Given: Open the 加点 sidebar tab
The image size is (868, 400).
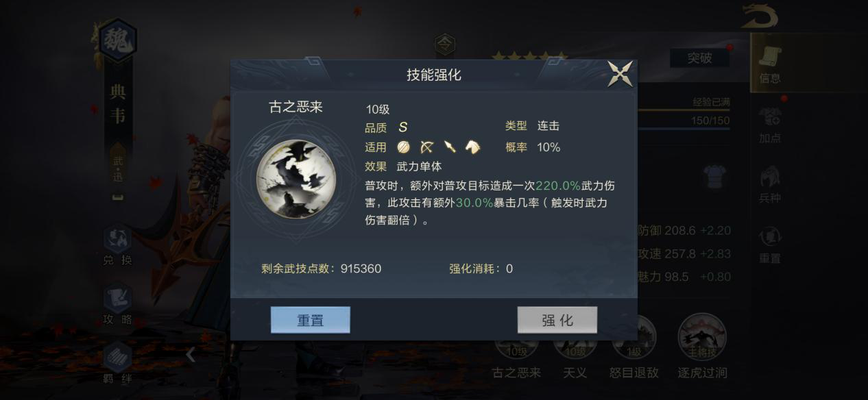Looking at the screenshot, I should [x=770, y=125].
